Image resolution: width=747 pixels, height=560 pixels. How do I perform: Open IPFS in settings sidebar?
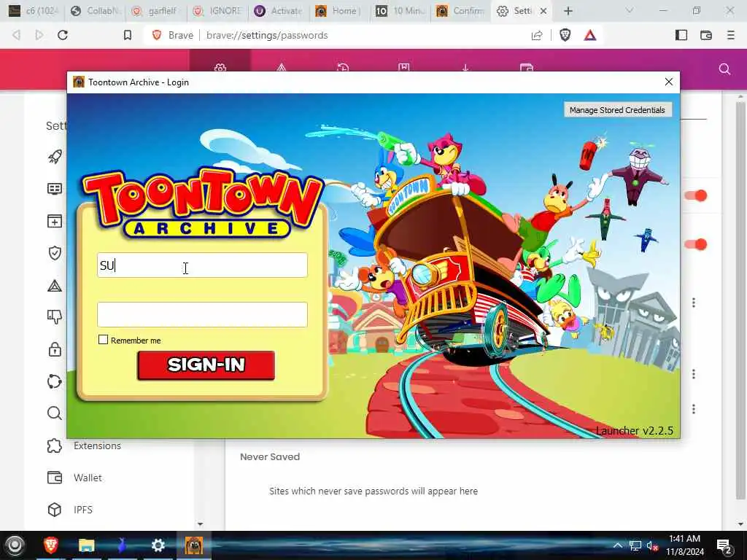pos(83,510)
